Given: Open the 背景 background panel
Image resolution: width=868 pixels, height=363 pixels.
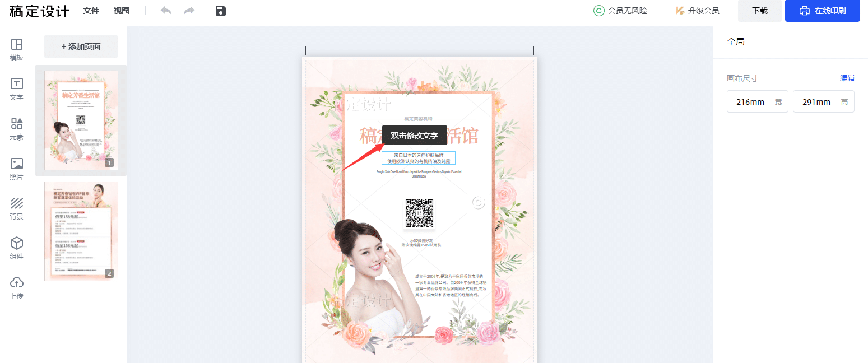Looking at the screenshot, I should pyautogui.click(x=17, y=208).
